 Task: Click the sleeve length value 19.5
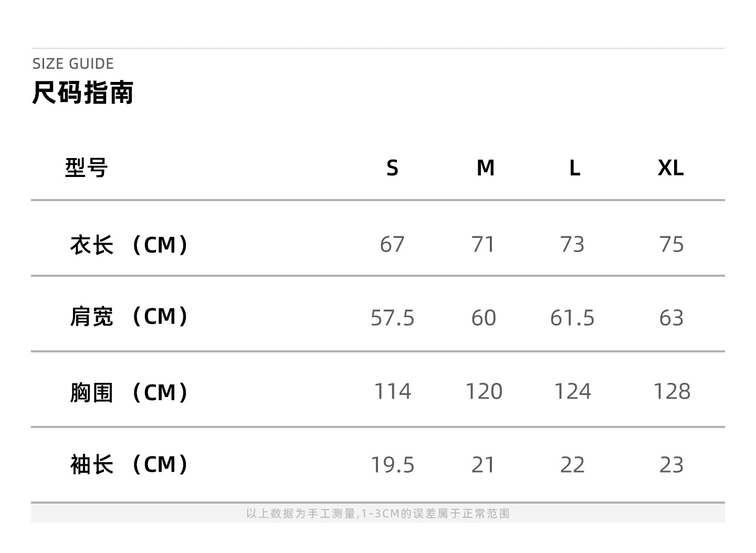click(392, 465)
